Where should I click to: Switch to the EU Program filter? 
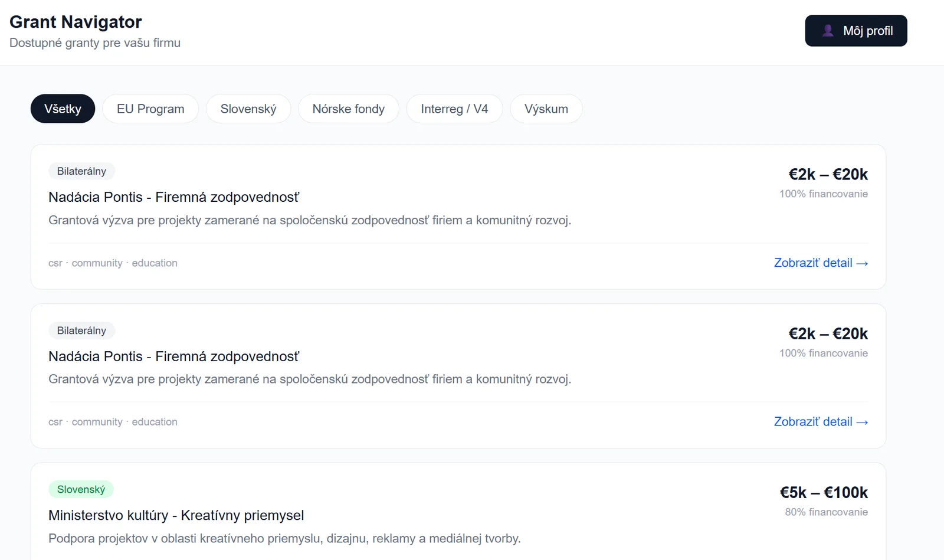(x=150, y=109)
